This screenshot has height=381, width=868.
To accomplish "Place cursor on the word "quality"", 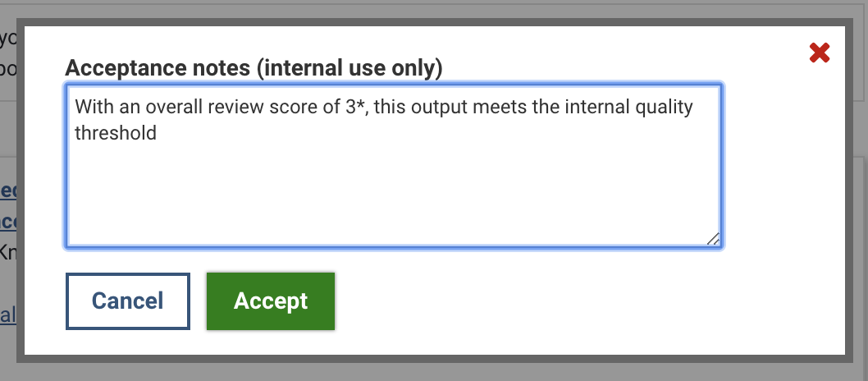I will (663, 108).
